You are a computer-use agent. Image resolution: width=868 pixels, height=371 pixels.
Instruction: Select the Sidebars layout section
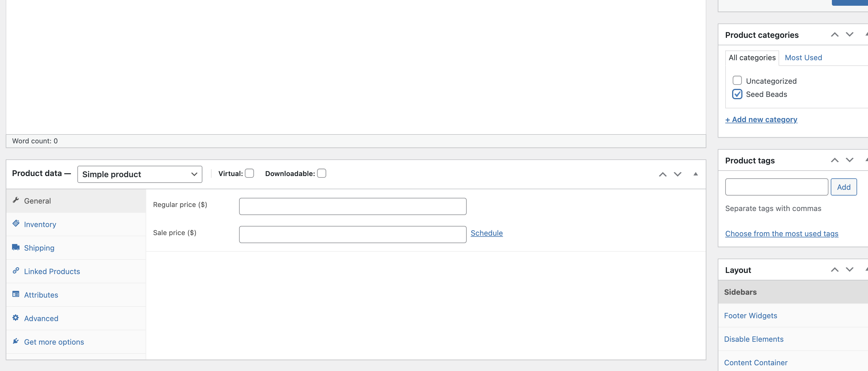coord(793,292)
